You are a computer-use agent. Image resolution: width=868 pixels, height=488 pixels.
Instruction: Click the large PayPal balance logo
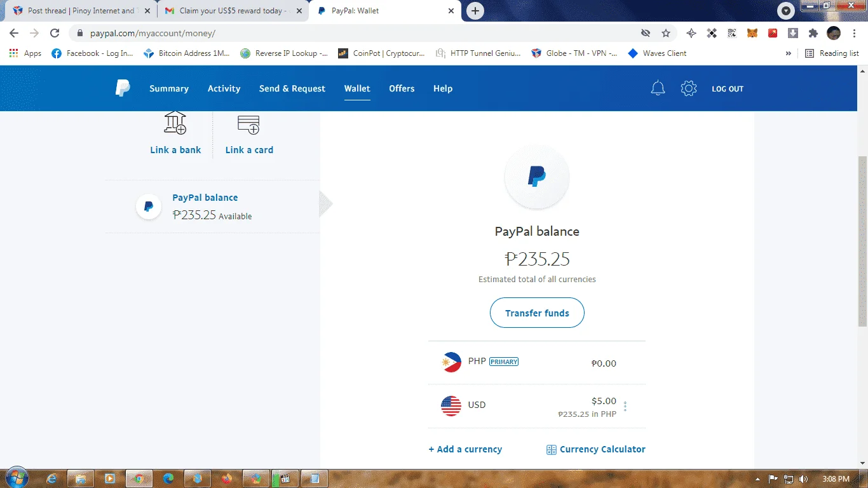pos(537,177)
